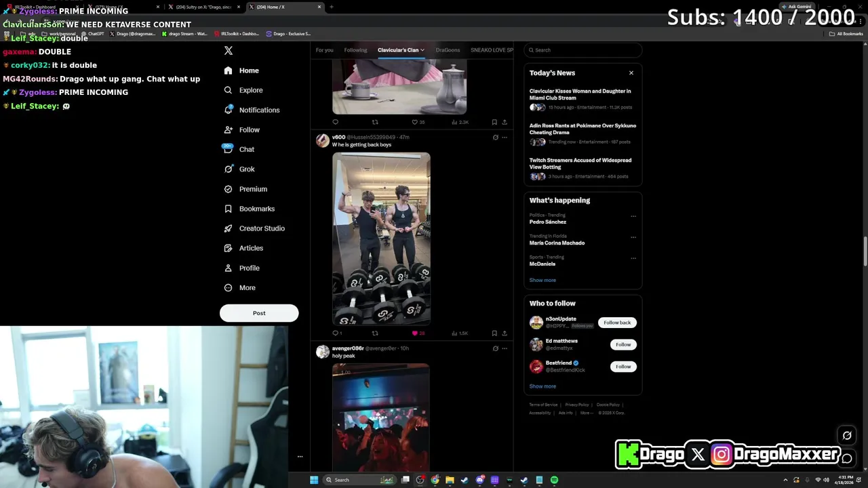Viewport: 868px width, 488px height.
Task: Open more options for McDaniels trend
Action: point(633,258)
